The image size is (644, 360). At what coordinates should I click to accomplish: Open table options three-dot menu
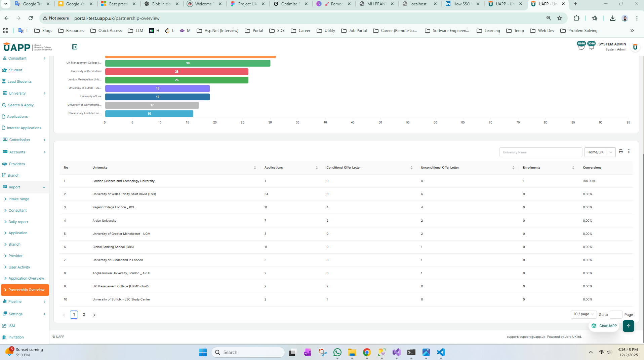click(x=629, y=151)
